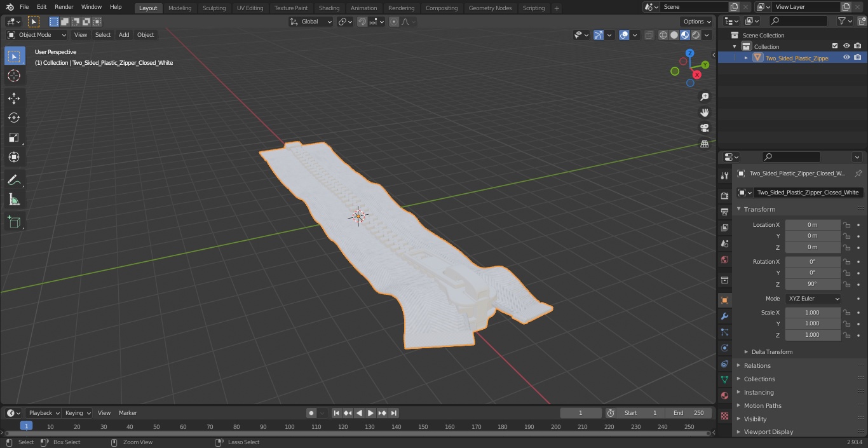Select the Cursor tool in toolbar
The height and width of the screenshot is (448, 868).
[x=14, y=76]
